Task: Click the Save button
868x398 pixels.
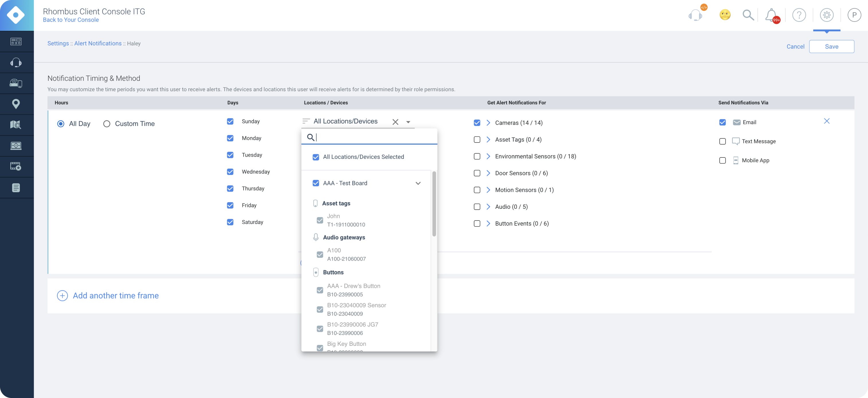Action: point(831,46)
